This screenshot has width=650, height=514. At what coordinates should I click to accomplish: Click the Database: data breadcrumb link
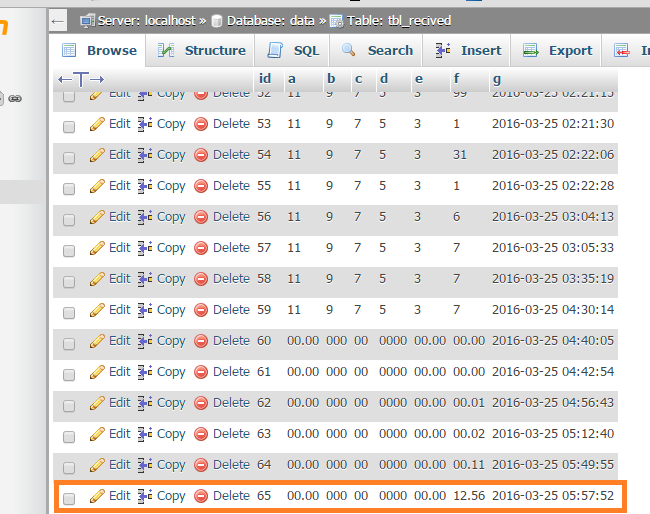[271, 21]
